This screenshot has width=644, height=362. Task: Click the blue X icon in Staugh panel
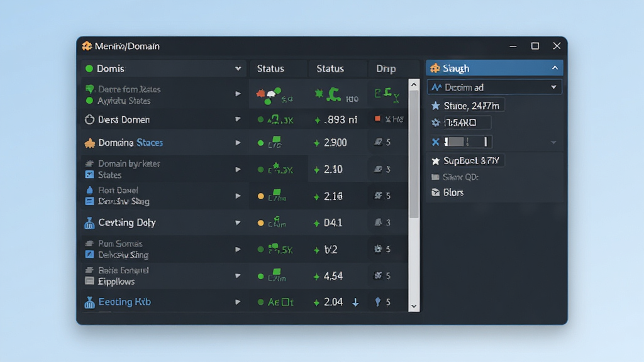tap(435, 142)
